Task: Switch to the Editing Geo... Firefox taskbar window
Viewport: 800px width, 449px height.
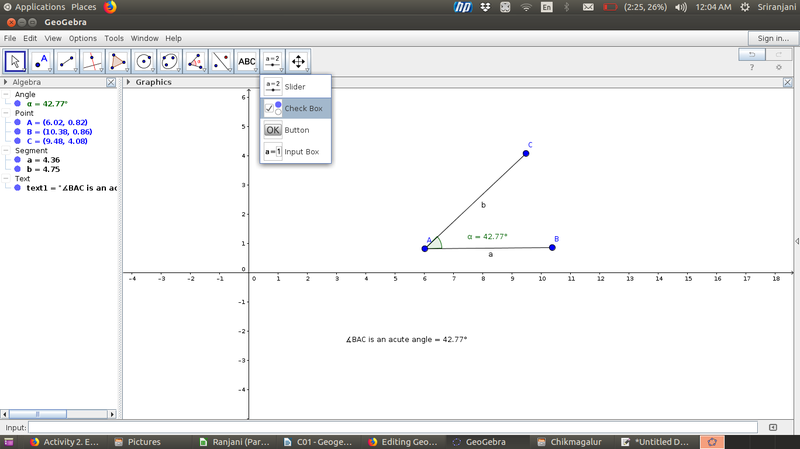Action: pos(403,442)
